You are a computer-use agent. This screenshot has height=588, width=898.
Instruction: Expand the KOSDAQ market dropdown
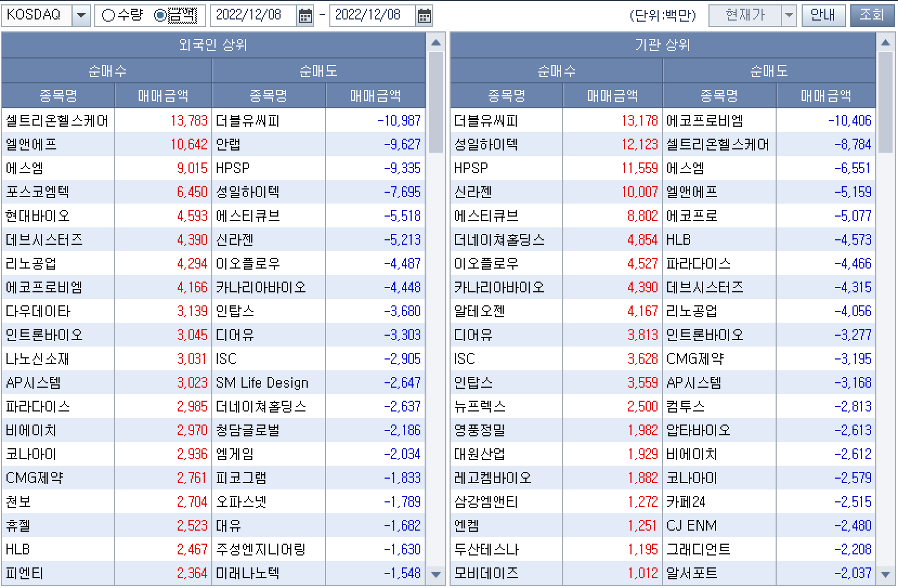click(x=81, y=16)
